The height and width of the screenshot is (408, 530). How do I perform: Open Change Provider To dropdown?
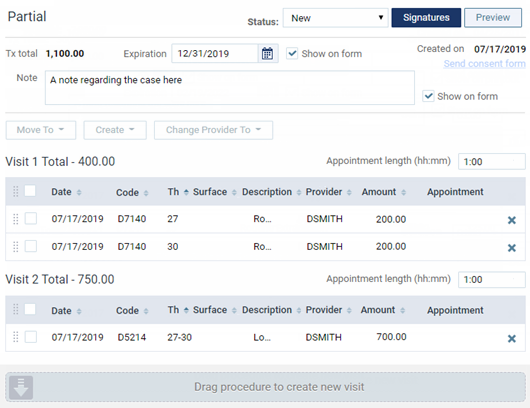coord(213,130)
